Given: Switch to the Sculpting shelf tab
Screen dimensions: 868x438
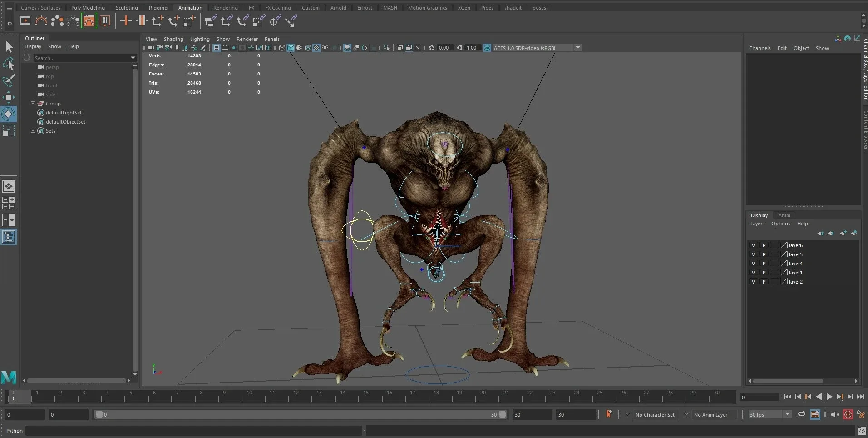Looking at the screenshot, I should [127, 8].
